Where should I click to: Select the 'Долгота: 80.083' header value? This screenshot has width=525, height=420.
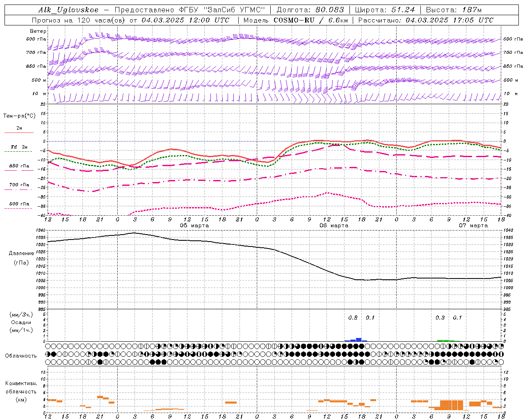pyautogui.click(x=310, y=10)
